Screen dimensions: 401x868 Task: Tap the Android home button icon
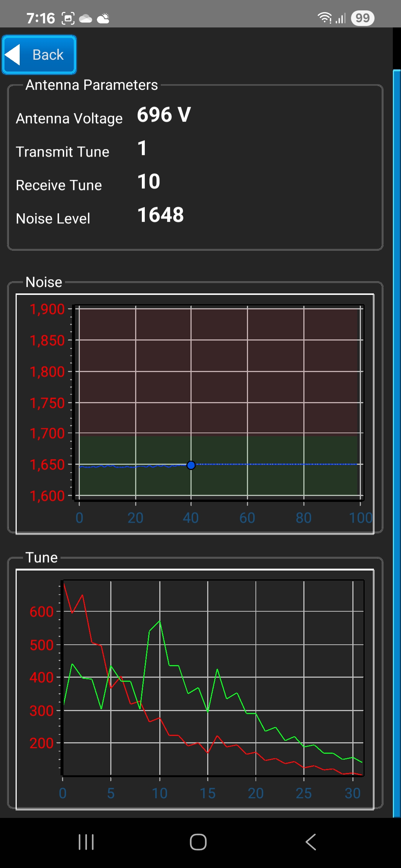click(x=198, y=842)
